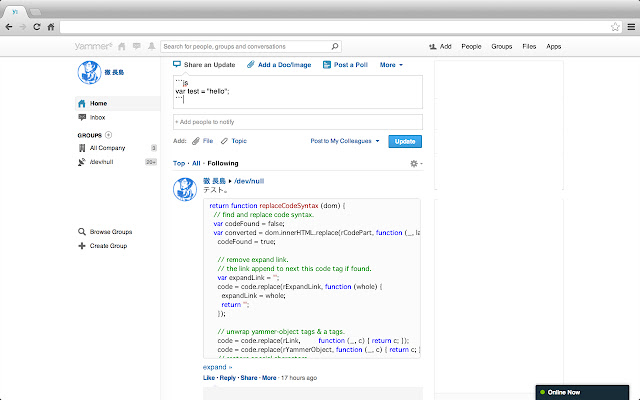The height and width of the screenshot is (400, 640).
Task: Click the new tab button
Action: [36, 12]
